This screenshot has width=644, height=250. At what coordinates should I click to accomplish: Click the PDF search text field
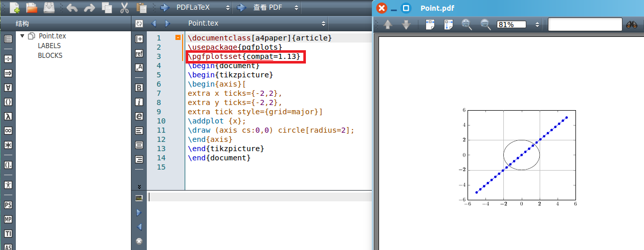point(585,24)
